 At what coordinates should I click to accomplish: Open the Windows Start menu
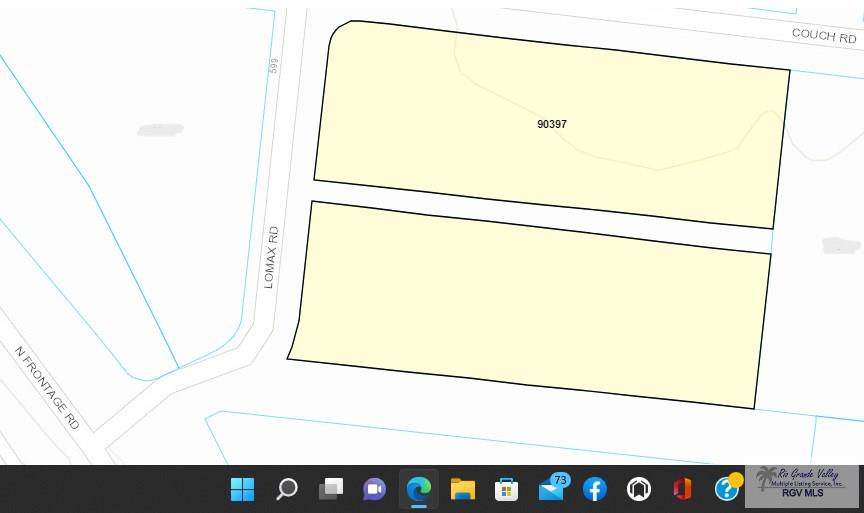point(242,489)
